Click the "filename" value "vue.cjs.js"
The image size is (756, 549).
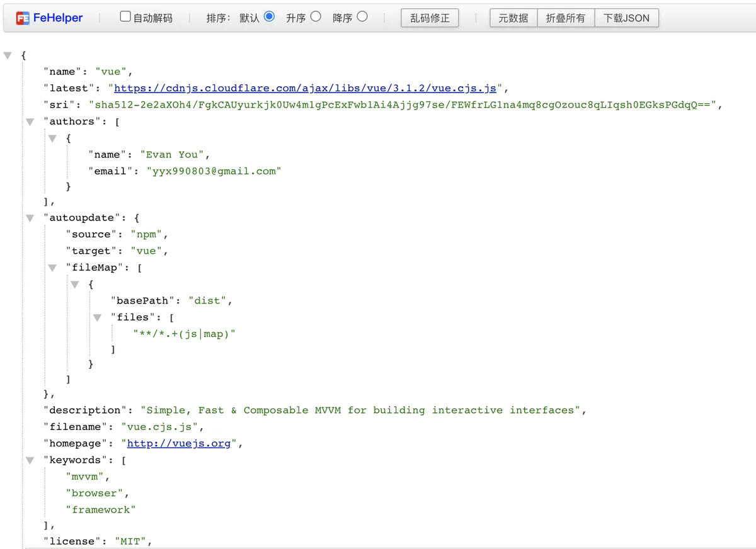(x=159, y=427)
